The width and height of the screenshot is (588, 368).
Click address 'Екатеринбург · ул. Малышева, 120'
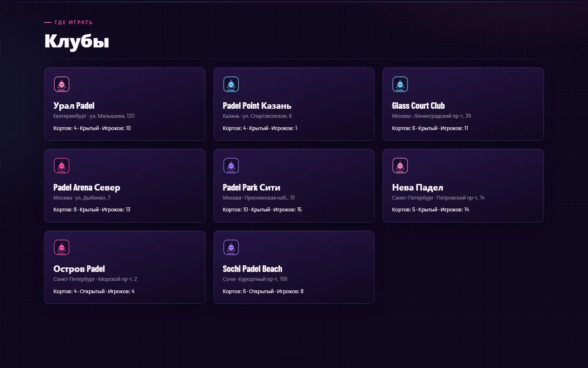(94, 116)
